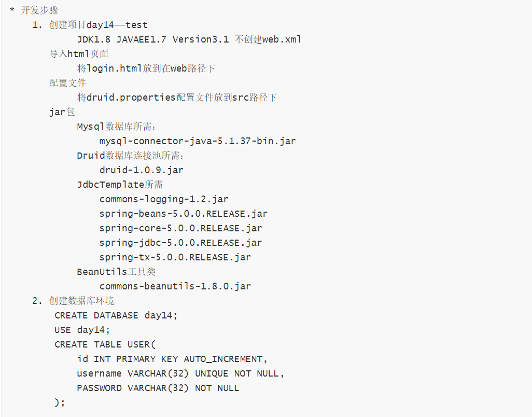532x417 pixels.
Task: Click the 'username VARCHAR(32) UNIQUE NOT NULL' line
Action: (180, 373)
